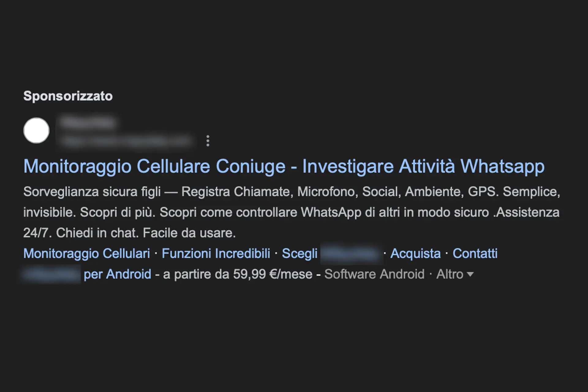Click the "Software Android" category text
The width and height of the screenshot is (588, 392).
click(374, 274)
